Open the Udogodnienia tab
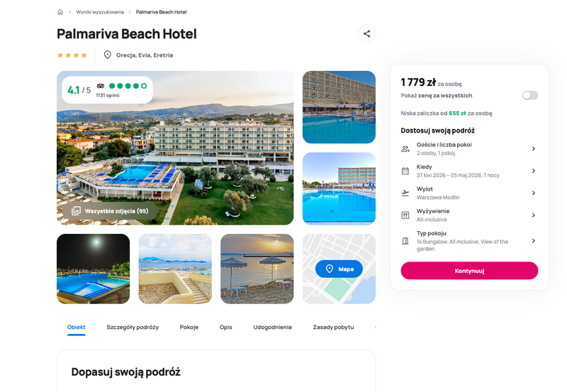 [272, 327]
